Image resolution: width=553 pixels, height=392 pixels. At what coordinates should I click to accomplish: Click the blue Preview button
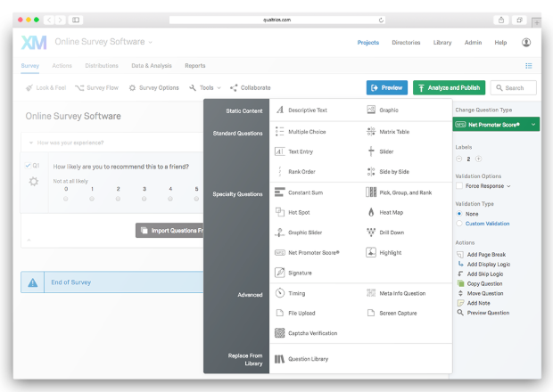[x=387, y=87]
